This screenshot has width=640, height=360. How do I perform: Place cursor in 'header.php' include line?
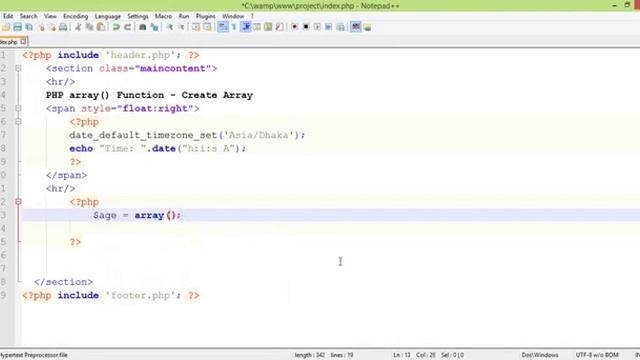tap(111, 55)
